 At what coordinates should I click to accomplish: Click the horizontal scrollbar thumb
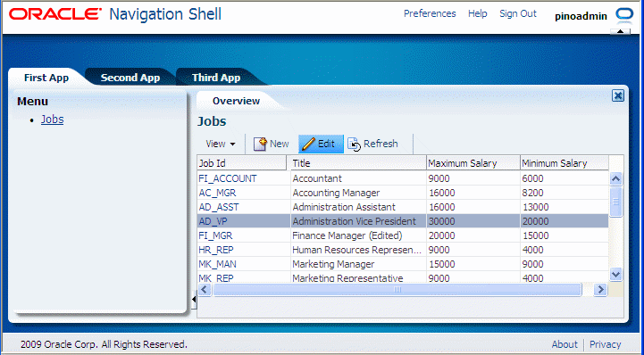pos(397,289)
